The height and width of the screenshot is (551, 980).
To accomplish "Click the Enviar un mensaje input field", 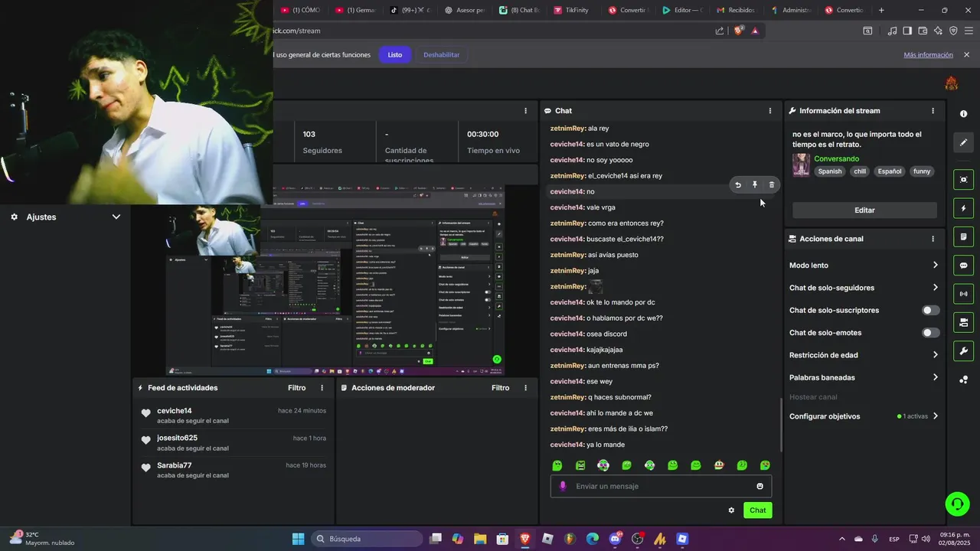I will (661, 486).
